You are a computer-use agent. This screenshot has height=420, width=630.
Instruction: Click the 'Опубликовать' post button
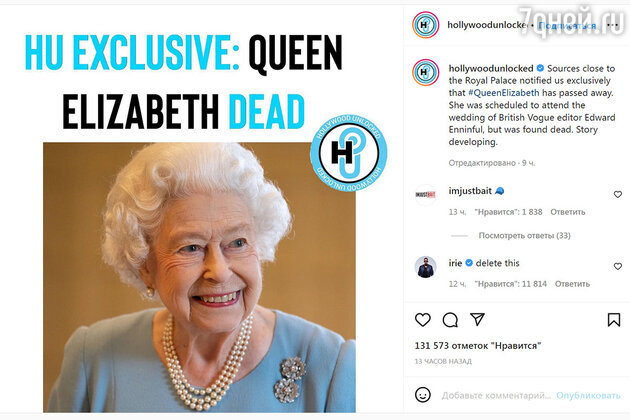pos(588,395)
